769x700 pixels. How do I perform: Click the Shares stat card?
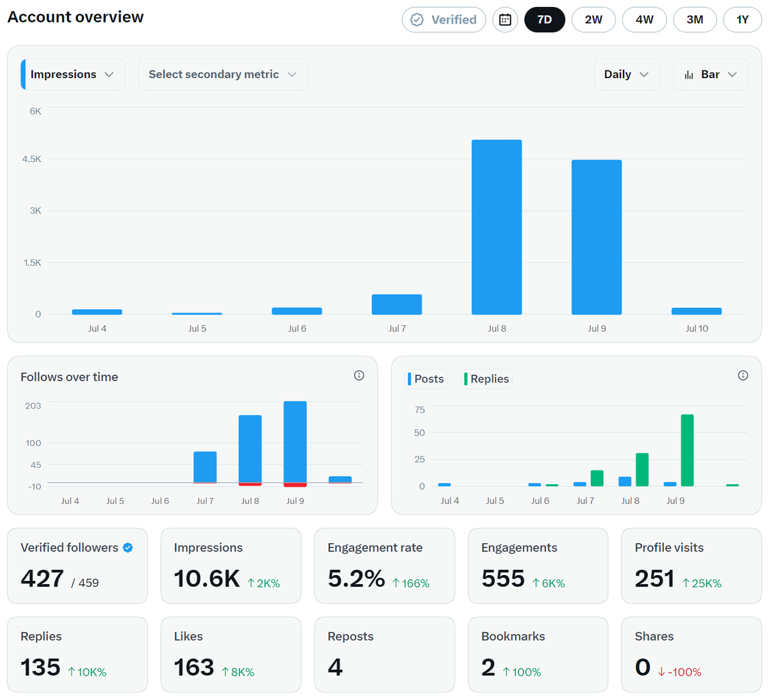coord(691,655)
